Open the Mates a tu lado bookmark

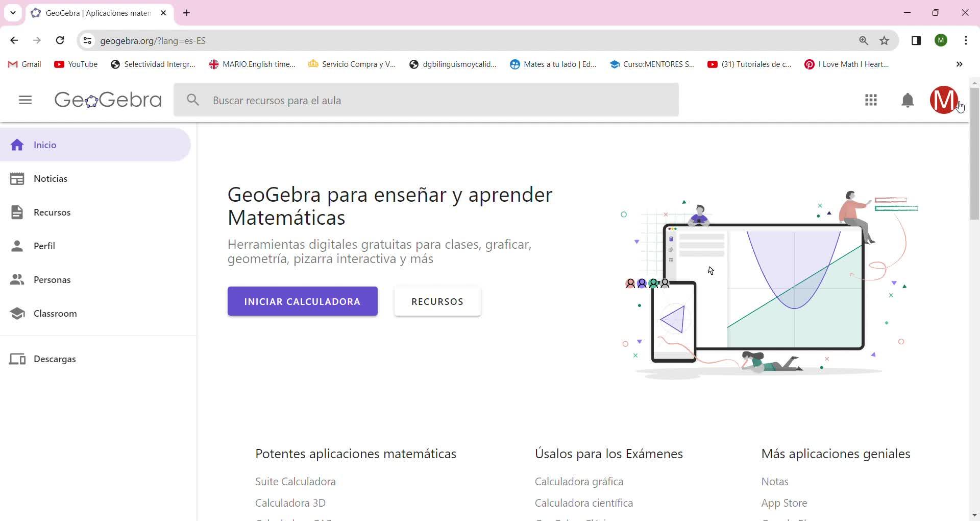(x=553, y=64)
